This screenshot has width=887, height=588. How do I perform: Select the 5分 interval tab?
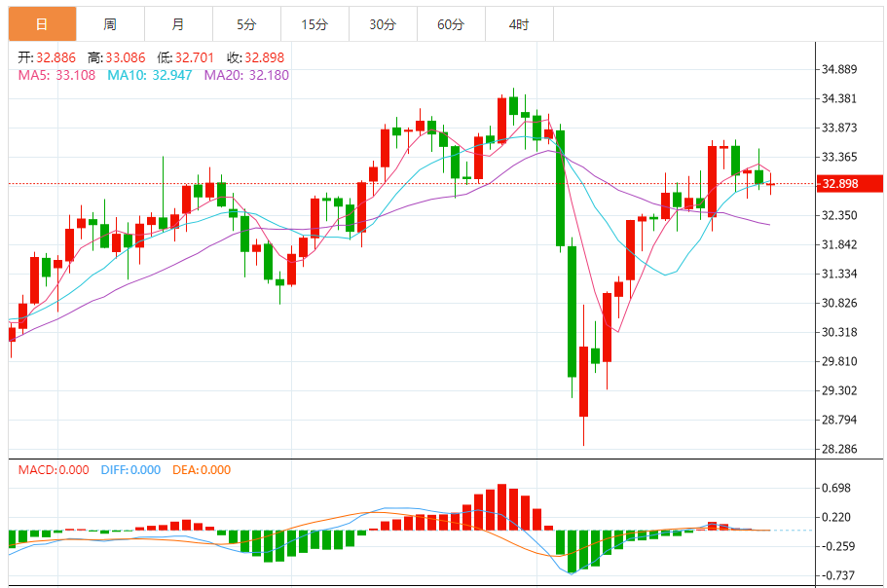246,24
